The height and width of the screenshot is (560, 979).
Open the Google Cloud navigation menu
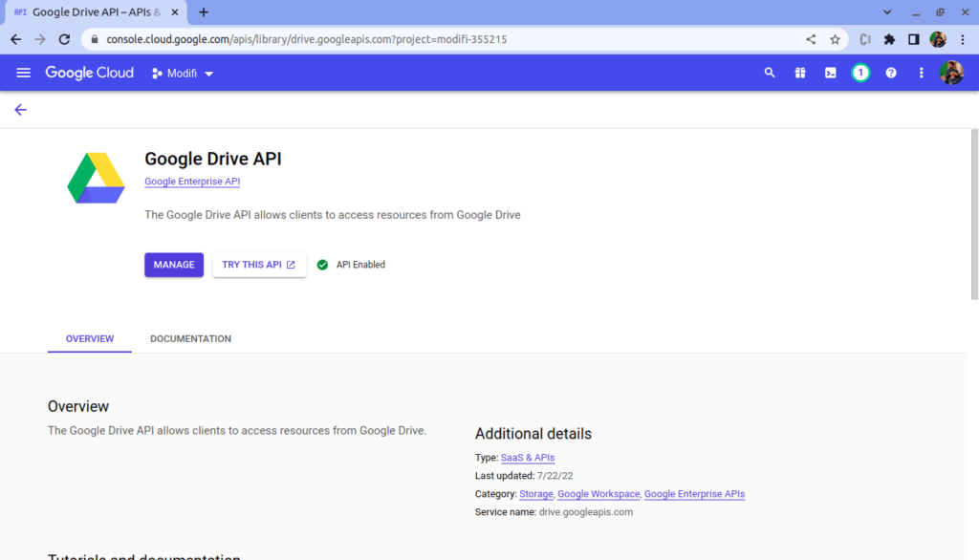[23, 73]
